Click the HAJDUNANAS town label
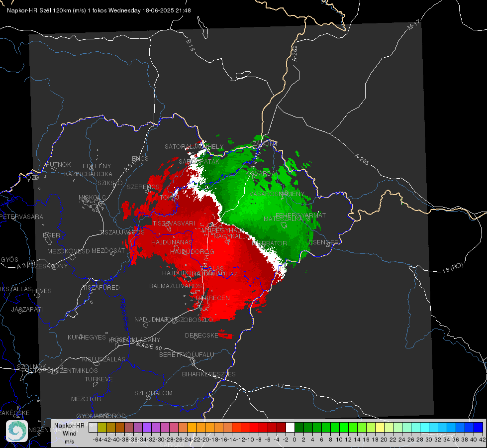 (172, 242)
